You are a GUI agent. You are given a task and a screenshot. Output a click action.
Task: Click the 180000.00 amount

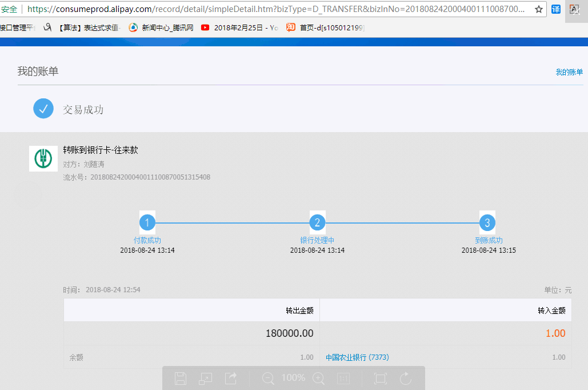click(290, 333)
